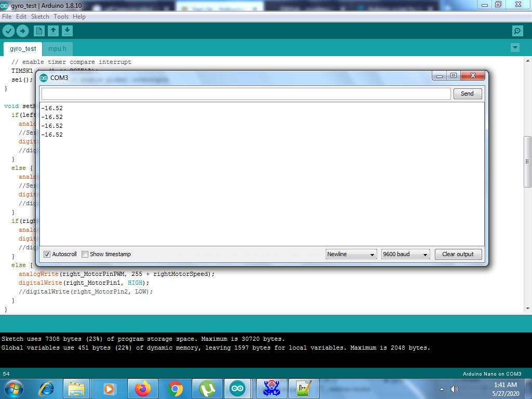The height and width of the screenshot is (399, 532).
Task: Save the sketch with the down-arrow icon
Action: (67, 31)
